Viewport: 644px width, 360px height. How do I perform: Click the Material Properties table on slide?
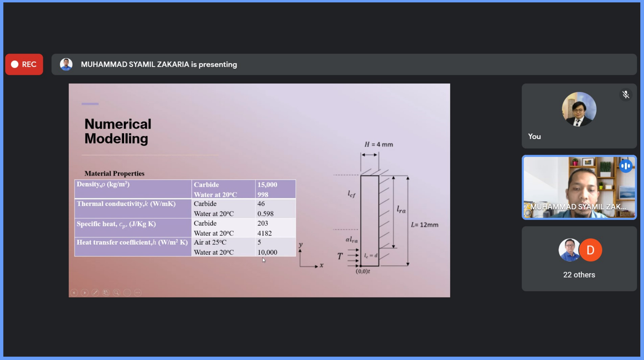click(185, 218)
